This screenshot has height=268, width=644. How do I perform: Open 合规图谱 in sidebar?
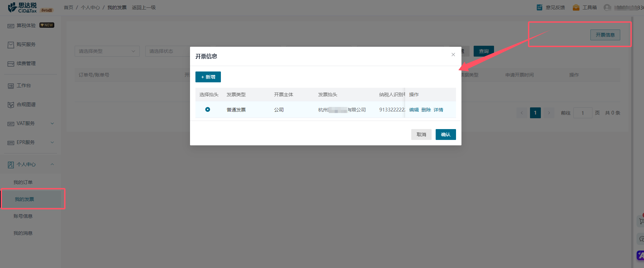point(26,104)
